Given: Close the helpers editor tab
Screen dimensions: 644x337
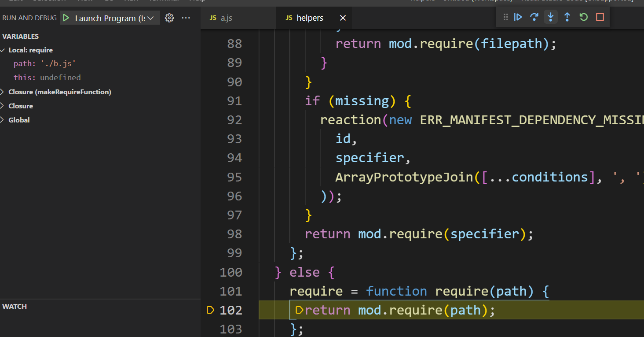Looking at the screenshot, I should [x=343, y=18].
